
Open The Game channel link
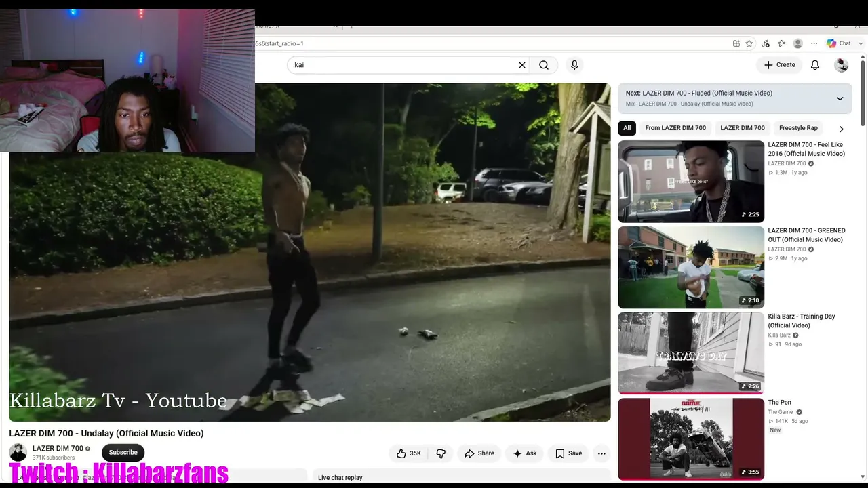[x=780, y=412]
